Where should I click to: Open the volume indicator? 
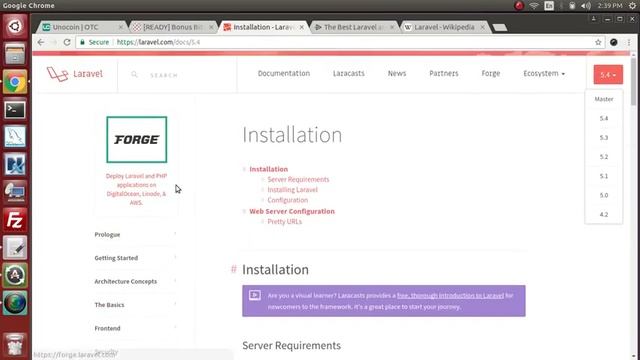click(586, 6)
